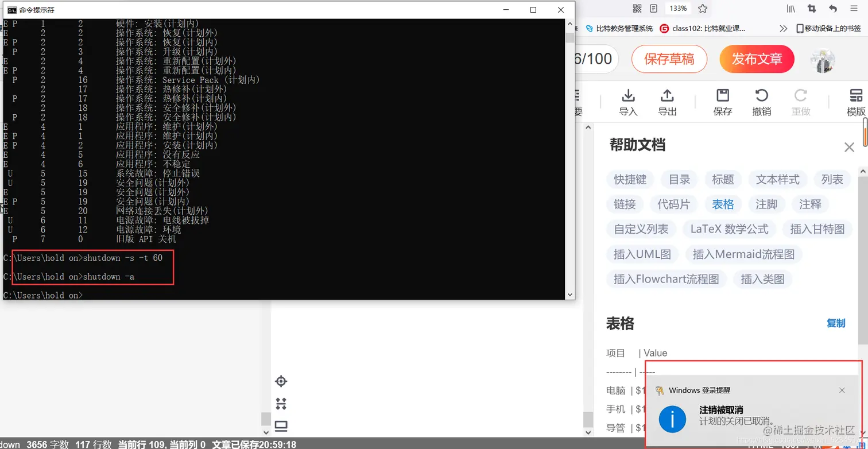Toggle the bottom panel with the monitor icon
Screen dimensions: 868x449
pos(281,426)
